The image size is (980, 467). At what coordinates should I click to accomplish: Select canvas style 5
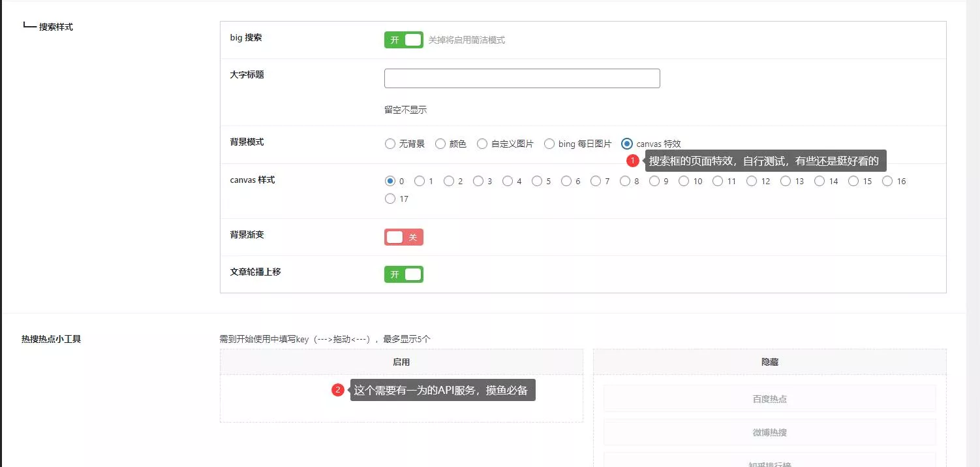click(x=537, y=181)
